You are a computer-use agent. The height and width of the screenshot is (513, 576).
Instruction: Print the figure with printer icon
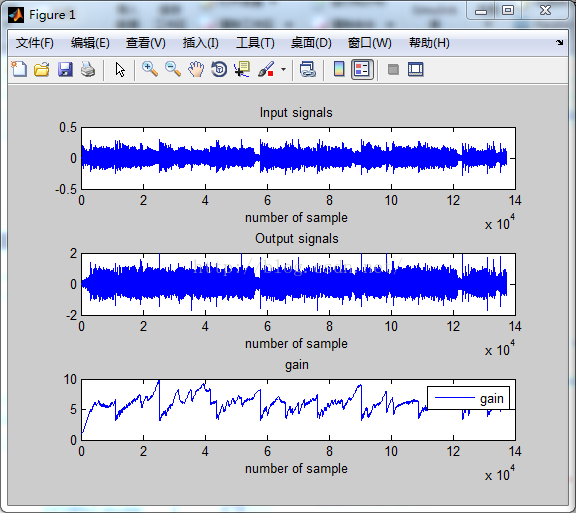click(88, 69)
